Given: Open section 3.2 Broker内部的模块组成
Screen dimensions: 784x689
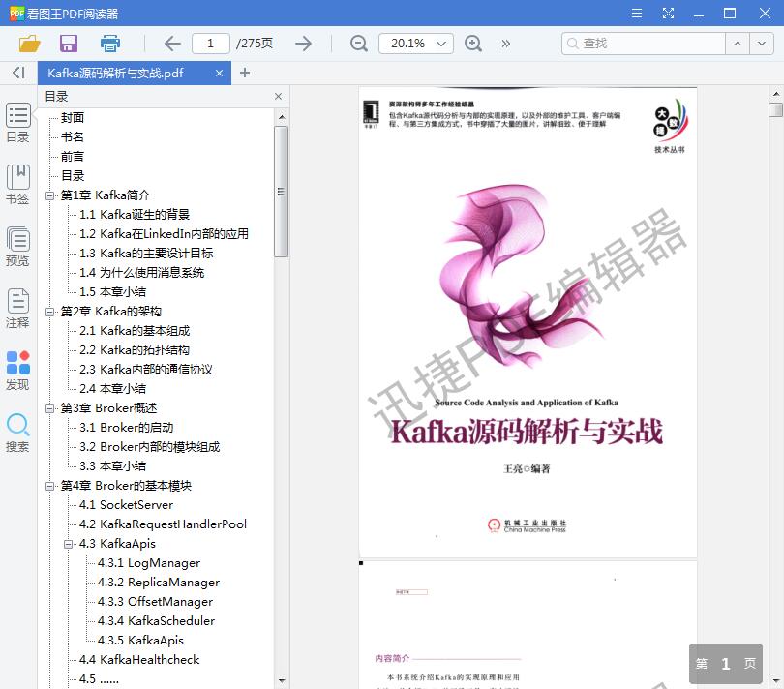Looking at the screenshot, I should tap(149, 447).
